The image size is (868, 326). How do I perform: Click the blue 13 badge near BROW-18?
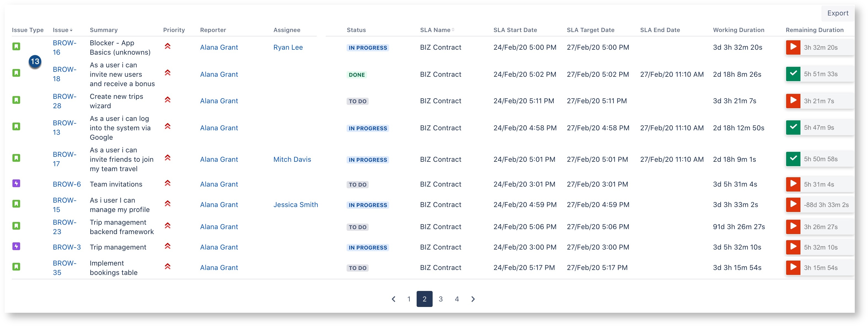click(35, 62)
